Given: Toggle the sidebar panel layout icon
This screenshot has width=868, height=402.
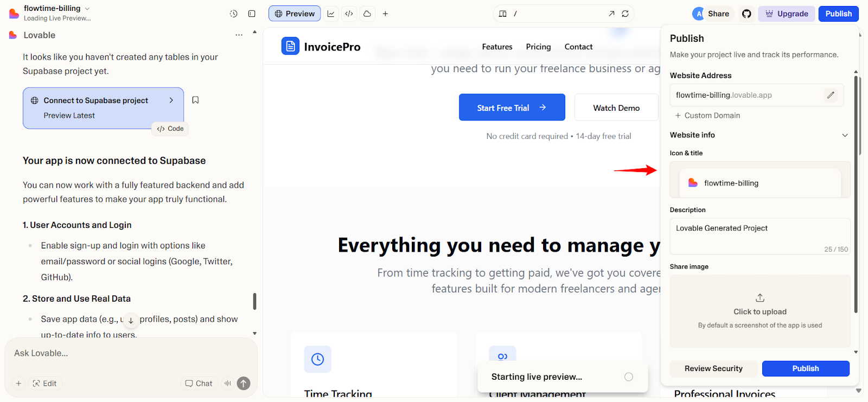Looking at the screenshot, I should click(252, 14).
